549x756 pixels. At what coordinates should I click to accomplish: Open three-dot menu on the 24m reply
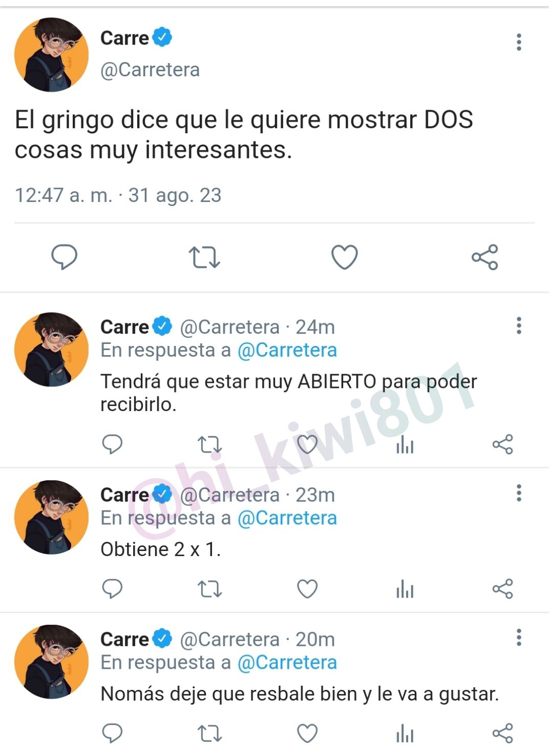click(x=519, y=325)
